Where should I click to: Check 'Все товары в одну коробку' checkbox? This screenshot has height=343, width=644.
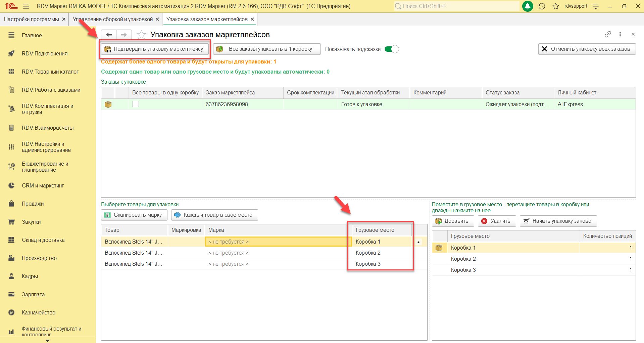pos(136,104)
